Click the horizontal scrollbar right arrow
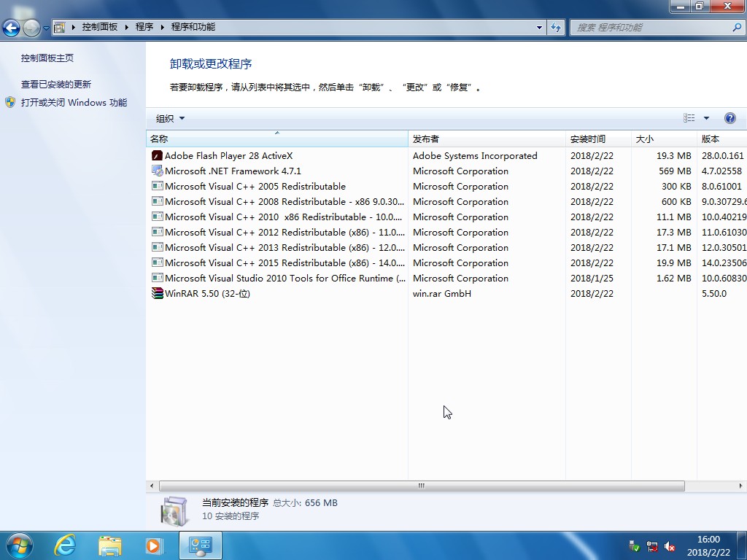Viewport: 747px width, 560px height. (740, 486)
